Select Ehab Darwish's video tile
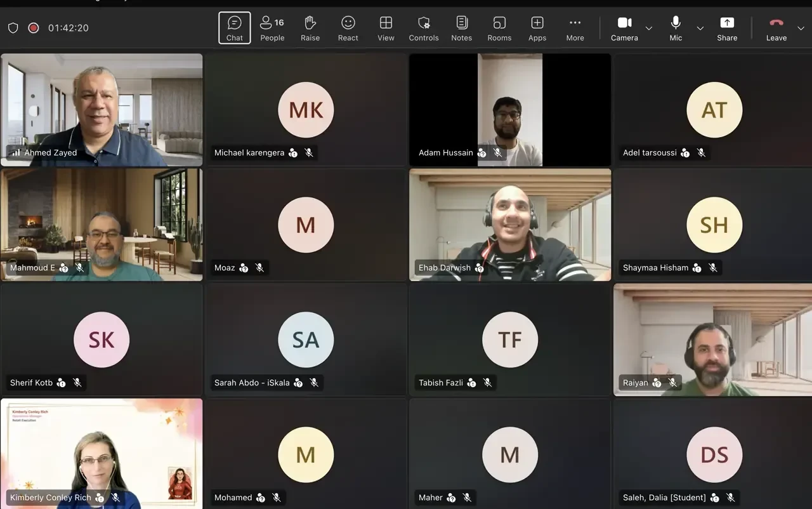Viewport: 812px width, 509px height. tap(510, 225)
